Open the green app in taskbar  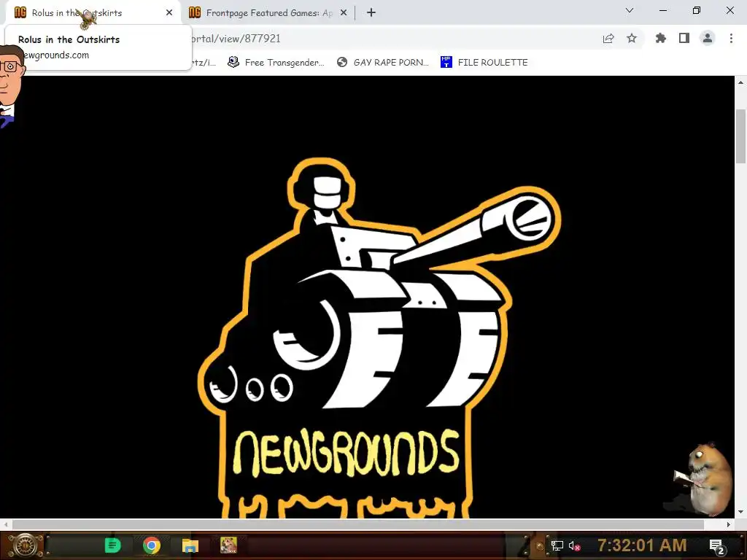pos(112,545)
